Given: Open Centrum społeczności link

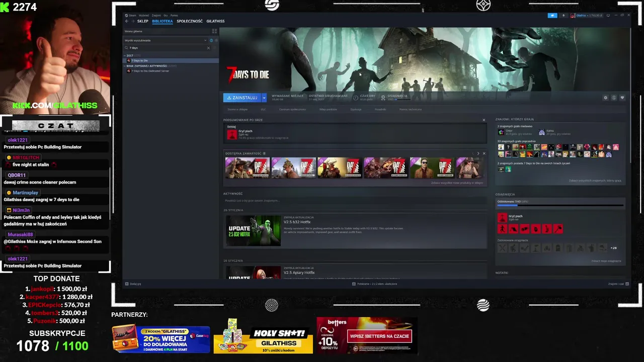Looking at the screenshot, I should coord(292,109).
